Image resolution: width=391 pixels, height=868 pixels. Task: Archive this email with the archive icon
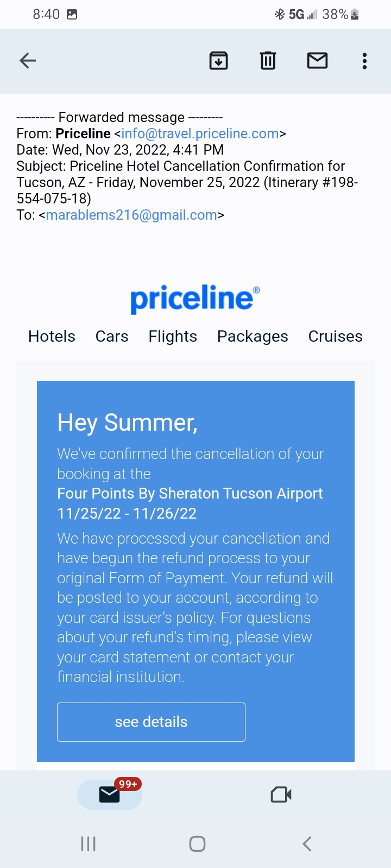point(218,61)
